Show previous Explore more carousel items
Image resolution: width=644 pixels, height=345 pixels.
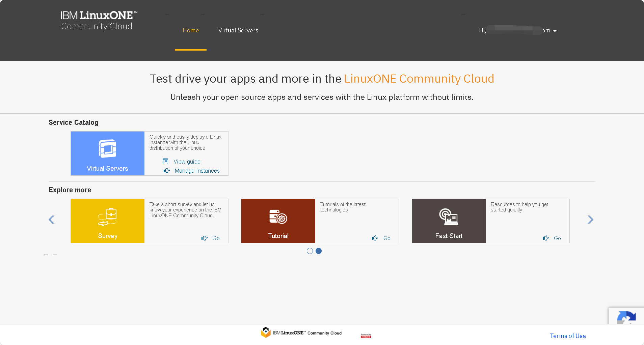(x=52, y=220)
